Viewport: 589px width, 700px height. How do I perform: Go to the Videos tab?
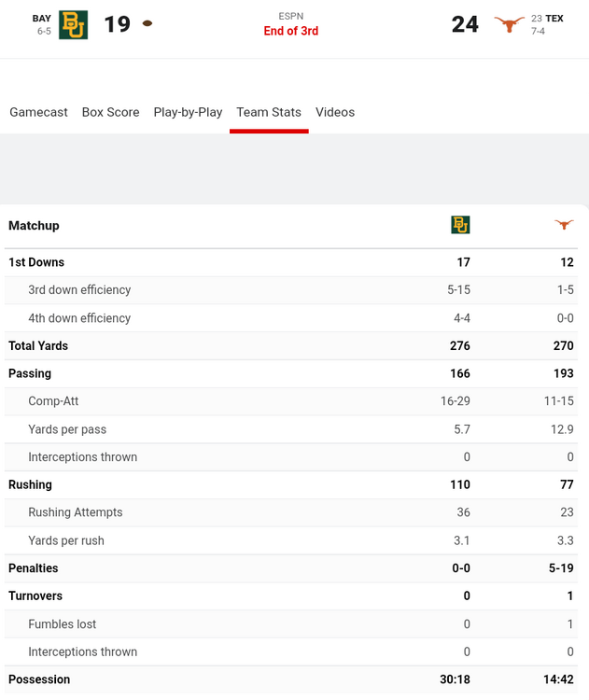335,112
